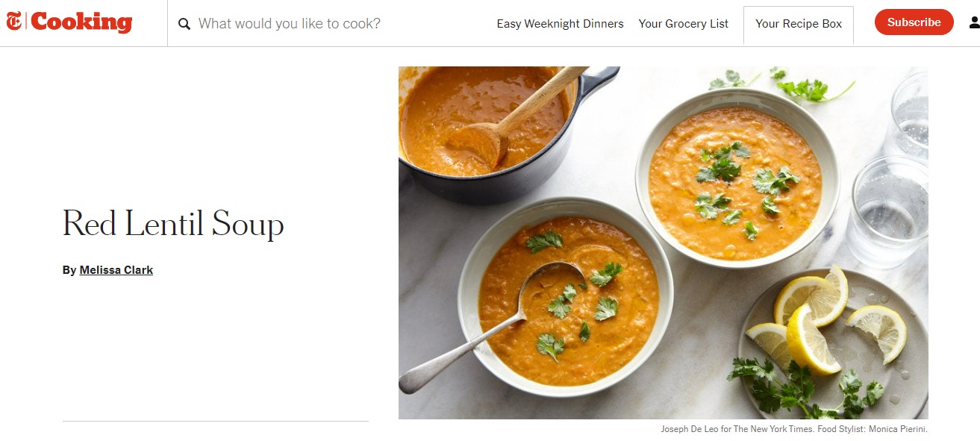Open the Your Recipe Box tab

799,25
